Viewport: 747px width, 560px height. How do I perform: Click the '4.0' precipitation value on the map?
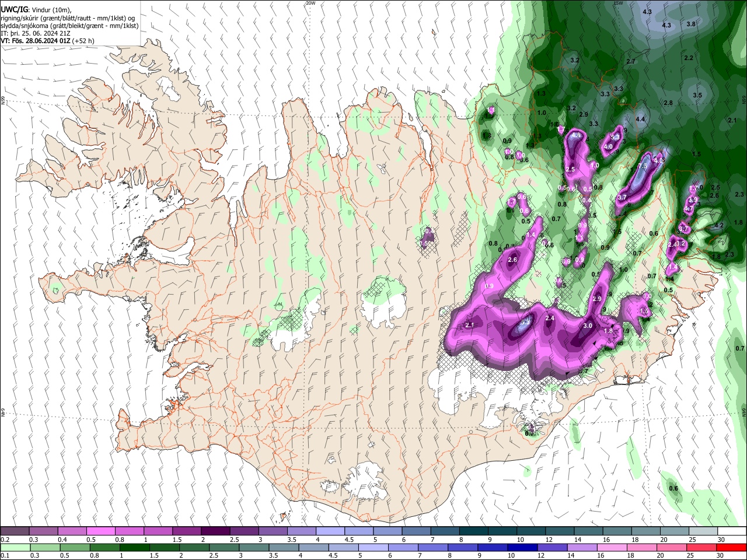[608, 146]
